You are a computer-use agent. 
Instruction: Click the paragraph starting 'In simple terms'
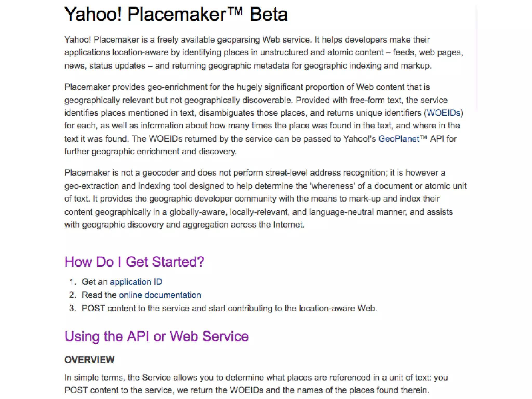coord(256,384)
